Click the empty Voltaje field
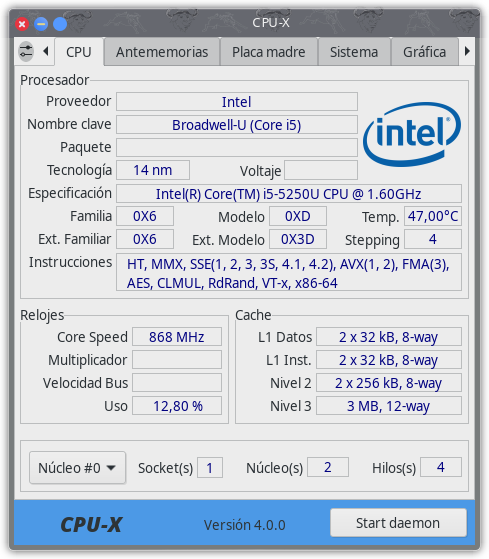This screenshot has width=489, height=559. [x=321, y=170]
